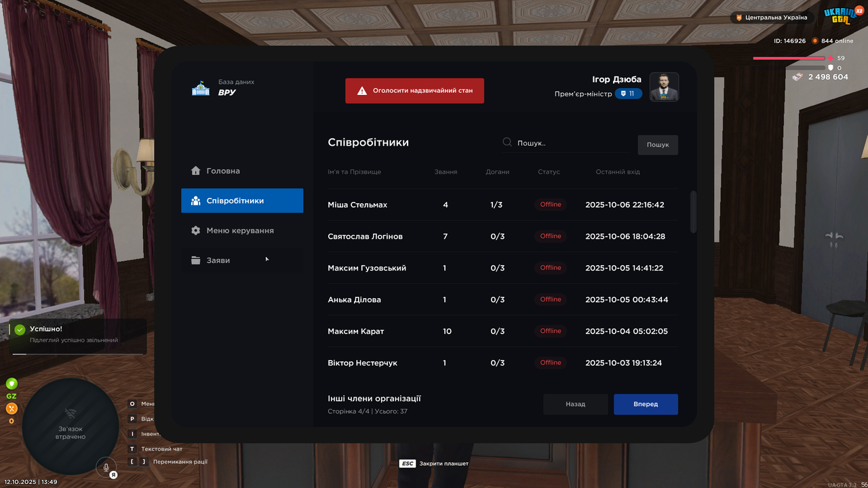Click the Пошук search button
Screen dimensions: 868x488
click(658, 144)
